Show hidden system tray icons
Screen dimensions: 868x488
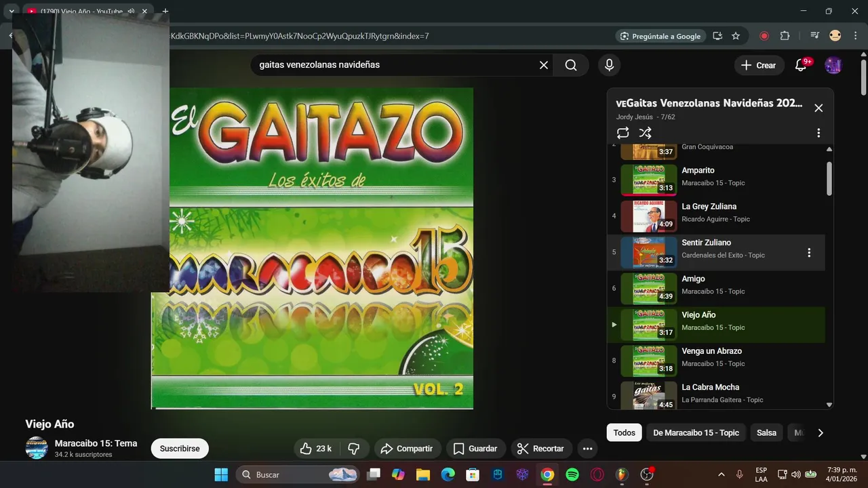pyautogui.click(x=721, y=474)
